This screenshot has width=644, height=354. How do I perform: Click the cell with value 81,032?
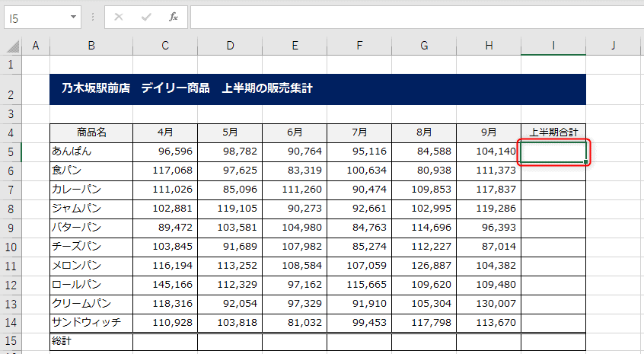pos(295,324)
